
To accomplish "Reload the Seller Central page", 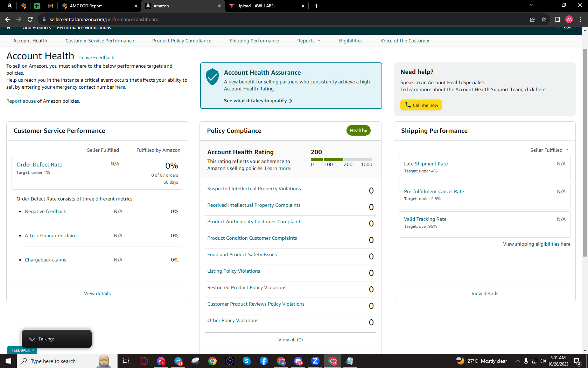I will point(30,19).
